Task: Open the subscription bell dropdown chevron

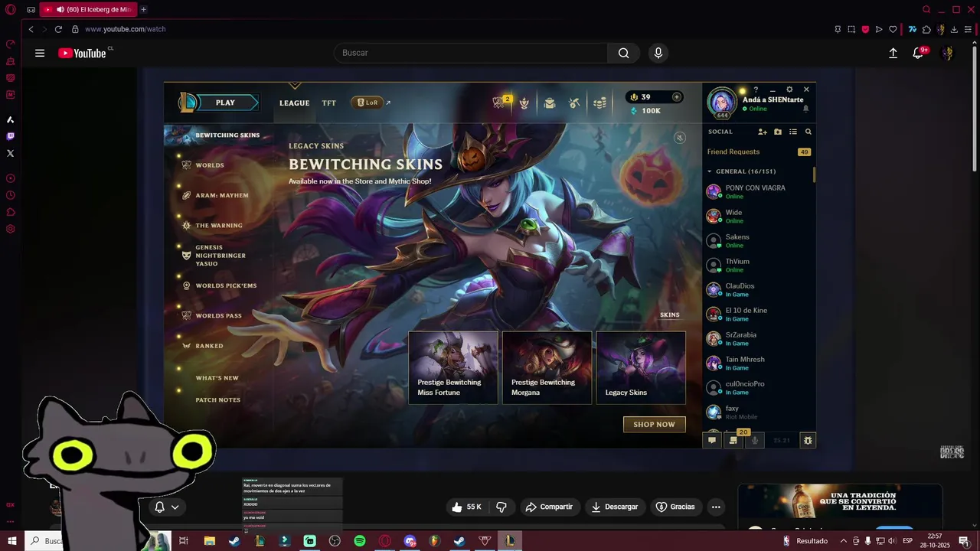Action: (175, 507)
